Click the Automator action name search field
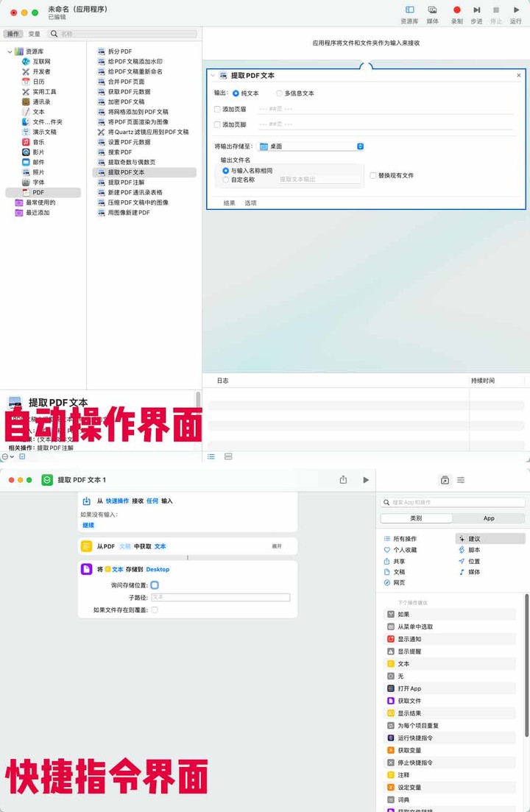Viewport: 530px width, 812px height. 123,34
